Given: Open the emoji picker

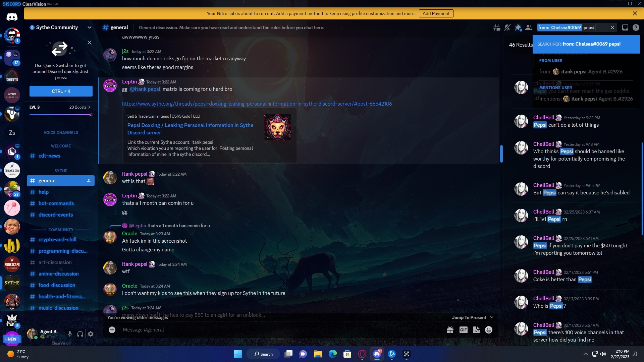Looking at the screenshot, I should click(489, 330).
